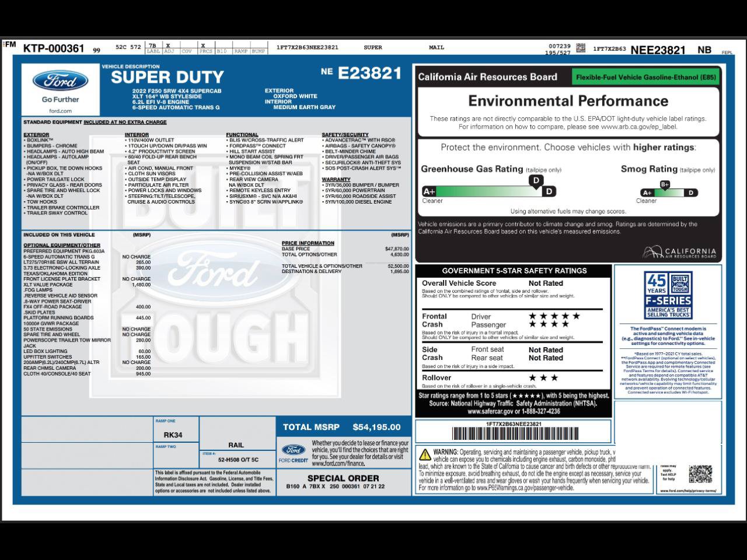Click the FX4 OFF-ROAD PACKAGE line

pyautogui.click(x=87, y=307)
